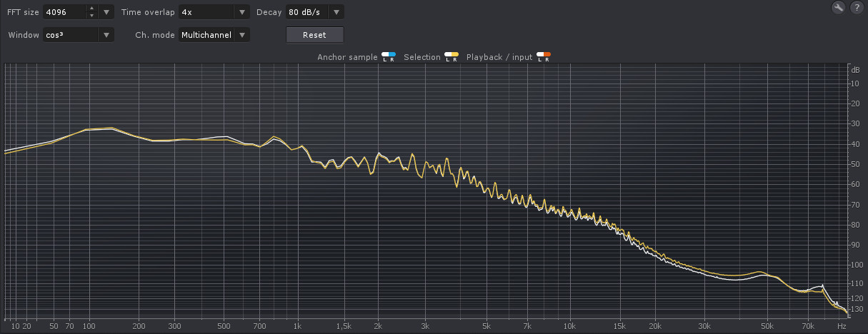
Task: Click the "50k" frequency axis label
Action: pyautogui.click(x=767, y=325)
